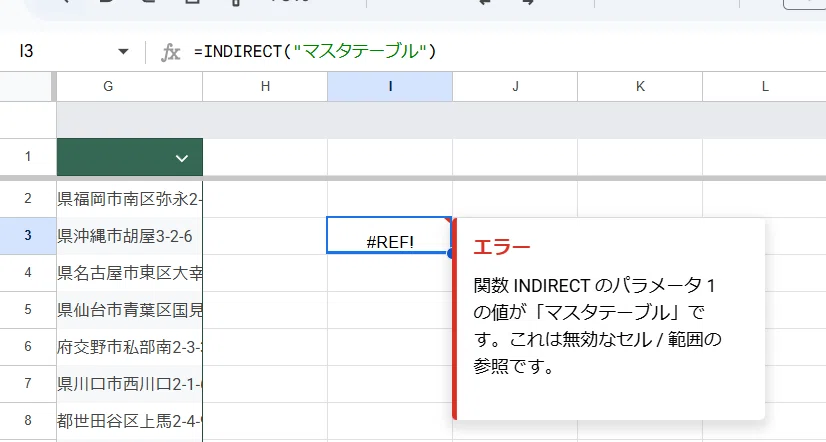Select row 4 header
This screenshot has height=442, width=826.
click(28, 272)
